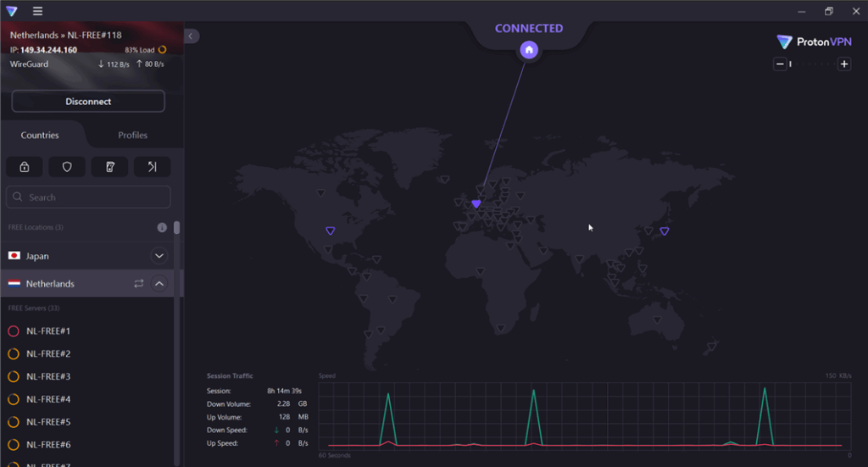Collapse the sidebar with the arrow handle
Screen dimensions: 868x467
(192, 36)
